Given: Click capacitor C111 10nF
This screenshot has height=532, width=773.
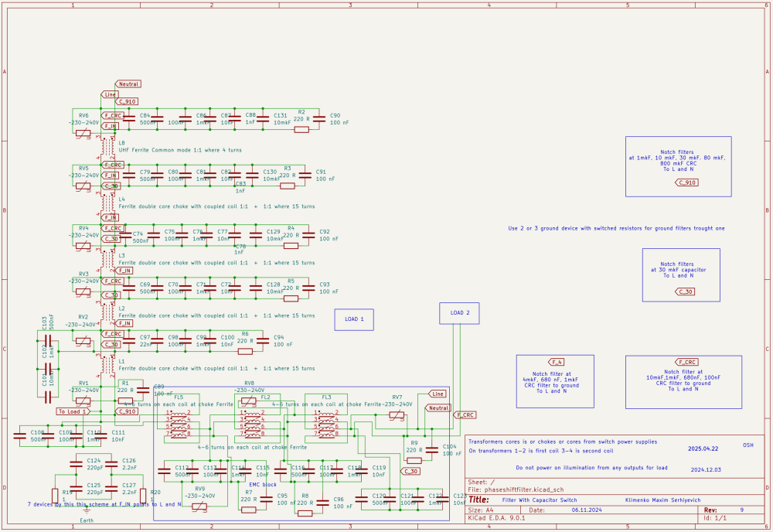Looking at the screenshot, I should click(x=100, y=436).
